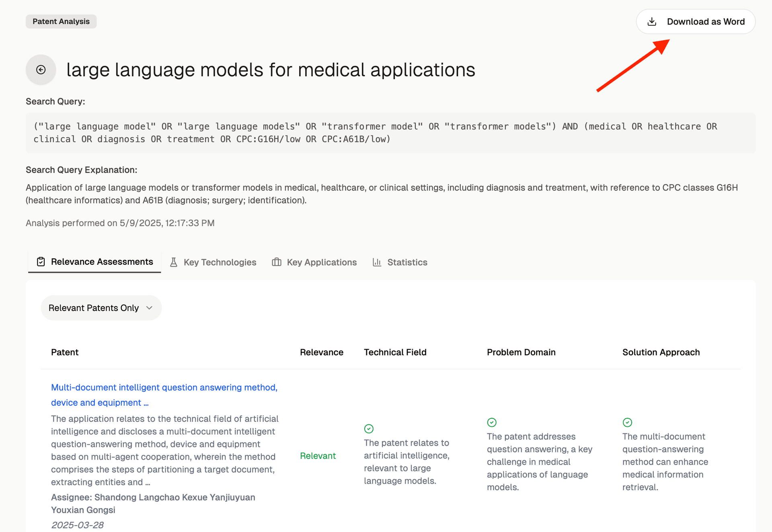Viewport: 772px width, 532px height.
Task: Click the Patent column header
Action: point(64,352)
